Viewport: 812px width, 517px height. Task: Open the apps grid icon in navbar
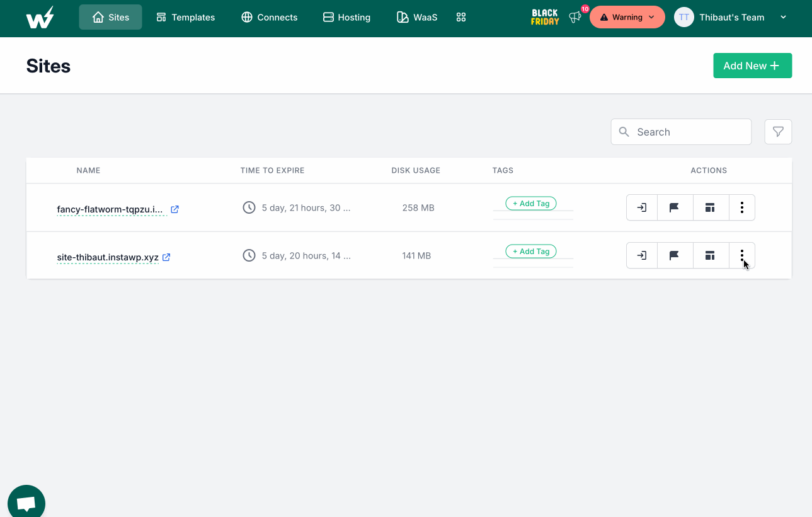[461, 17]
